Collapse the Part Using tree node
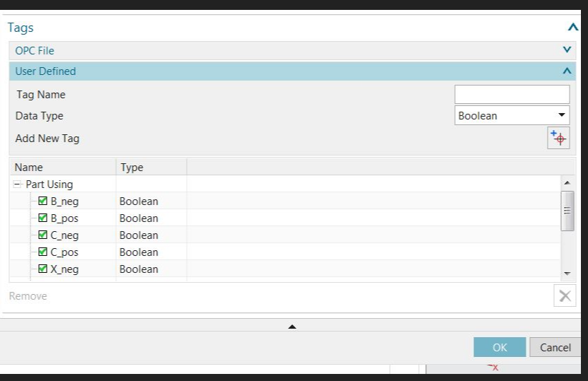Screen dimensions: 588x381 17,184
